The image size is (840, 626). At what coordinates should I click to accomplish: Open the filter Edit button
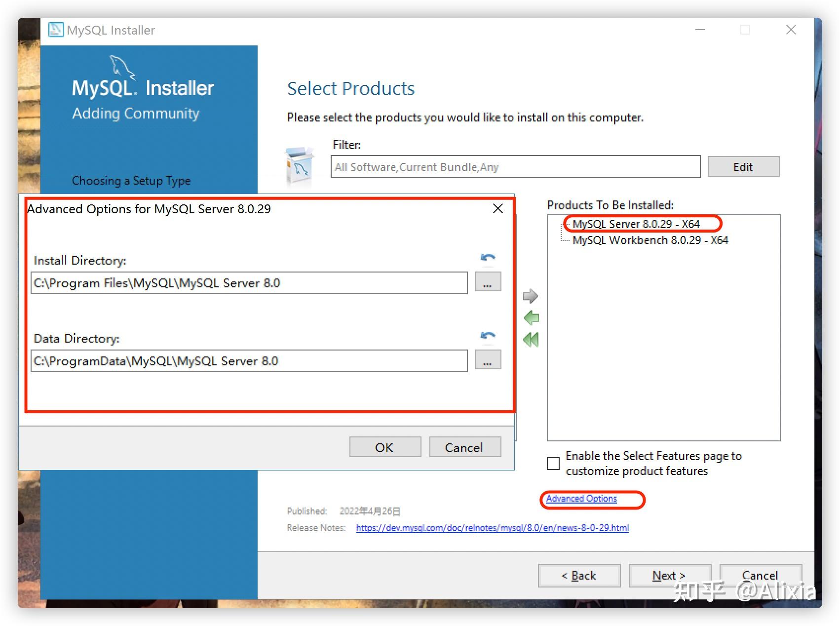point(743,166)
